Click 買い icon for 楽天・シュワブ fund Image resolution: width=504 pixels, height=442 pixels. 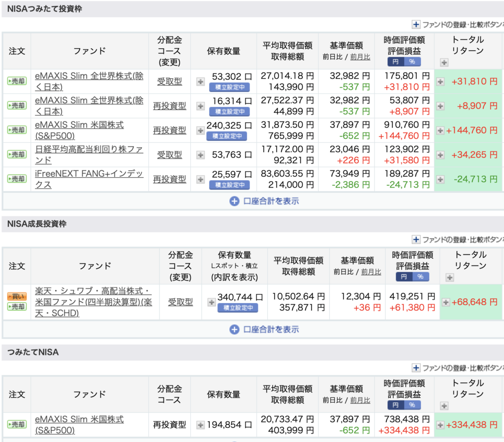point(16,297)
